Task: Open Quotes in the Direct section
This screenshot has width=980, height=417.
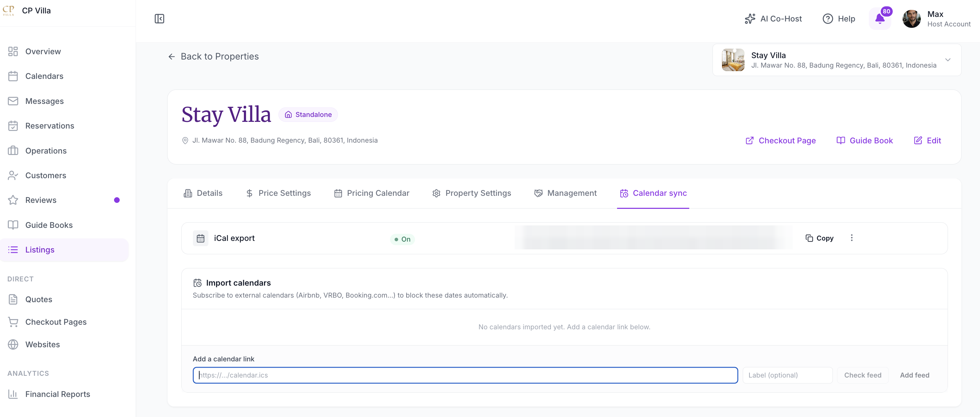Action: point(65,299)
